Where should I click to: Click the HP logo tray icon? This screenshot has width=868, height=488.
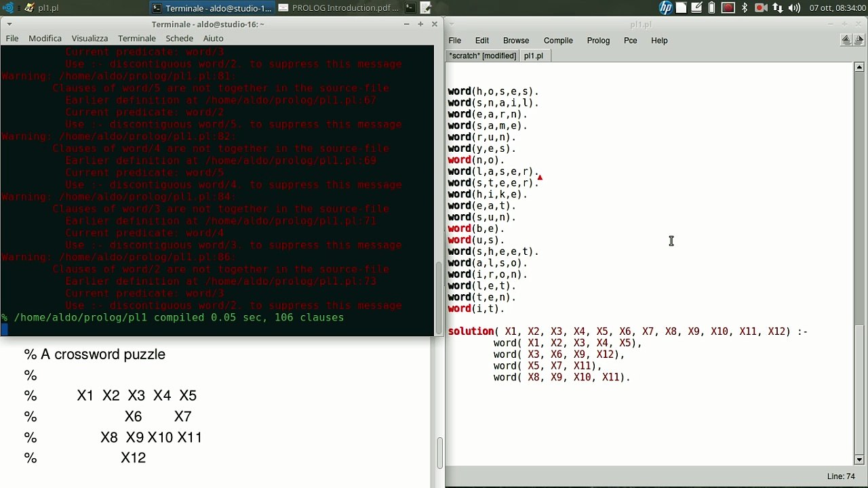point(665,8)
